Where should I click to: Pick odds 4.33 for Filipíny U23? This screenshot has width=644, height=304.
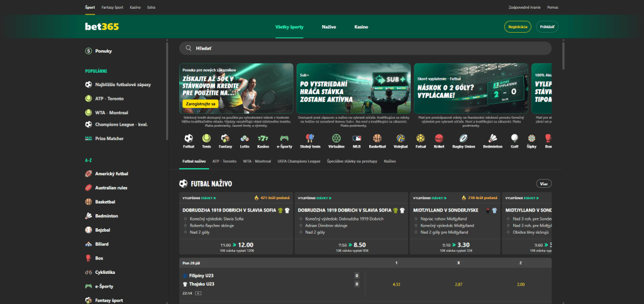396,284
